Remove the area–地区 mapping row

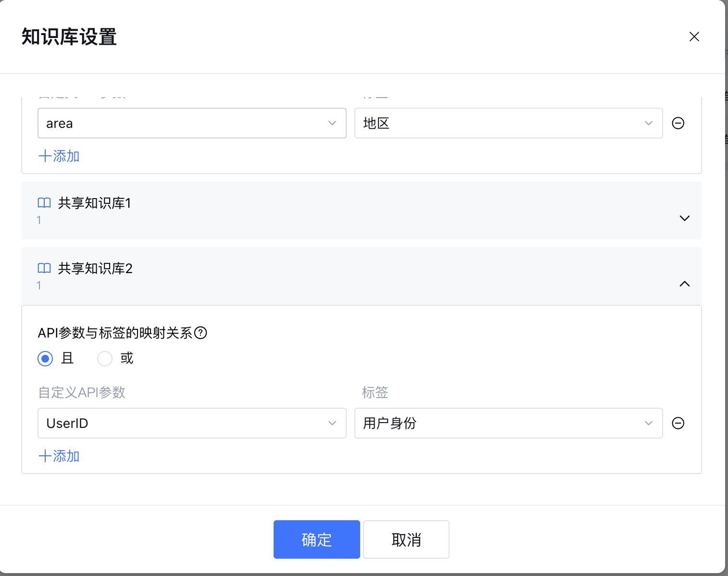pos(678,123)
